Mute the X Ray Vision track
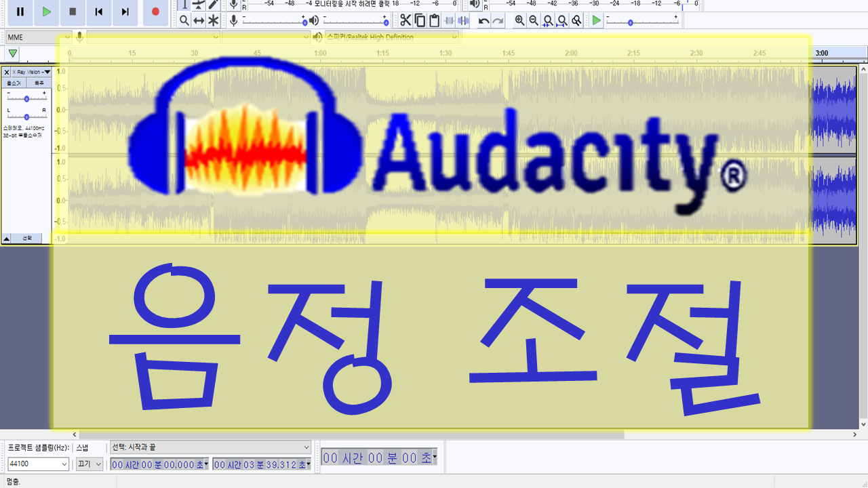Image resolution: width=868 pixels, height=488 pixels. coord(14,83)
